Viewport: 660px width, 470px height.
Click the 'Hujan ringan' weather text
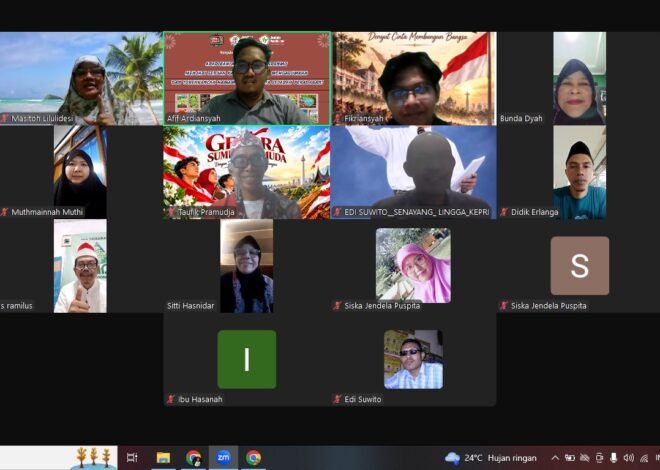pos(512,458)
